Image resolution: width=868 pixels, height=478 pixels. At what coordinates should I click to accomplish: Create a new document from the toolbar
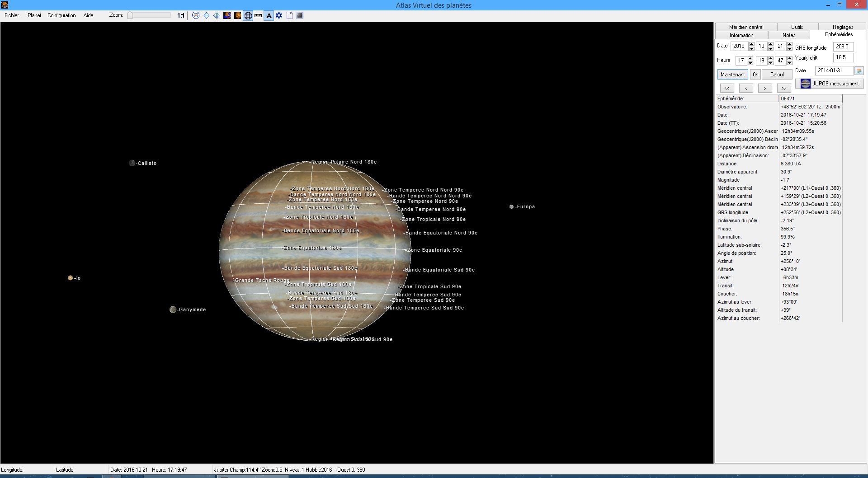[289, 15]
